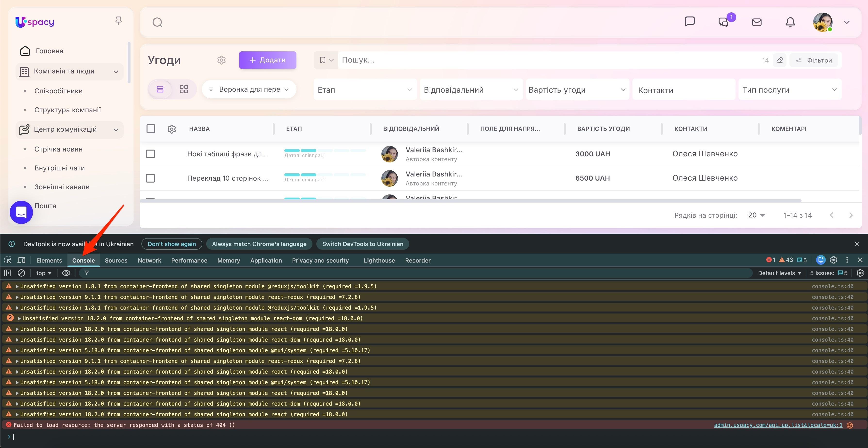Click the pin sidebar icon
This screenshot has width=868, height=448.
[118, 21]
